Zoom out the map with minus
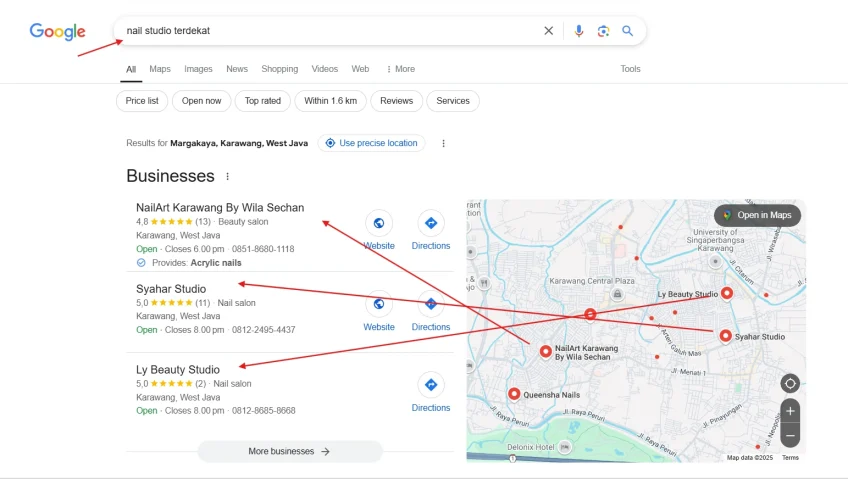Screen dimensions: 848x479 (790, 436)
